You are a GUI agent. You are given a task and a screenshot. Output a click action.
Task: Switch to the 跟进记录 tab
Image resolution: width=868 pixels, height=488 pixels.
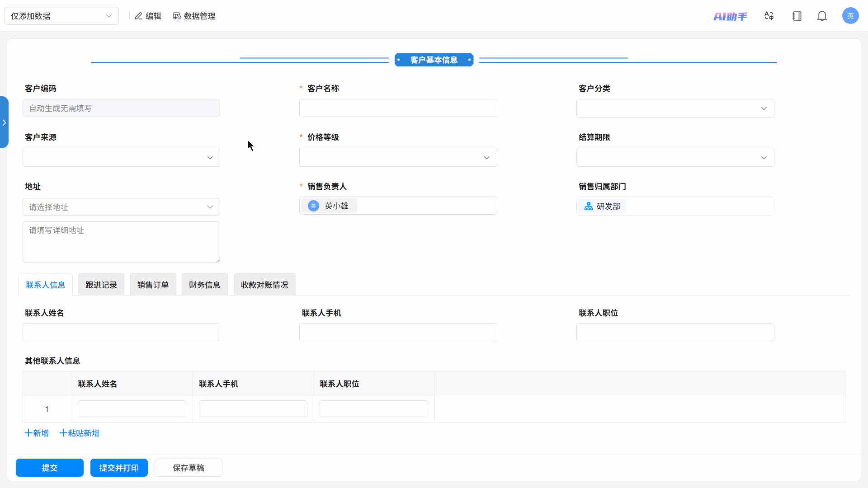101,285
